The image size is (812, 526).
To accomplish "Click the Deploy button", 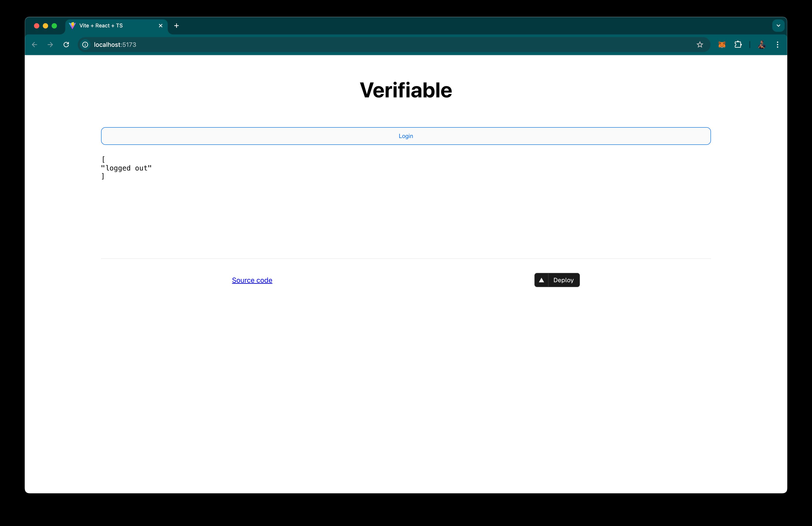I will tap(556, 280).
